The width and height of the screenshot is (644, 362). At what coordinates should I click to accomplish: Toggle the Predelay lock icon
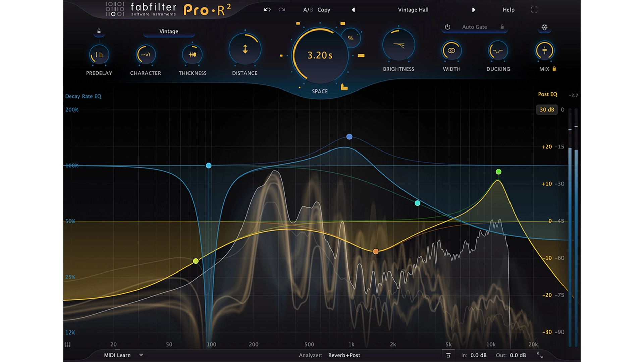click(x=99, y=31)
